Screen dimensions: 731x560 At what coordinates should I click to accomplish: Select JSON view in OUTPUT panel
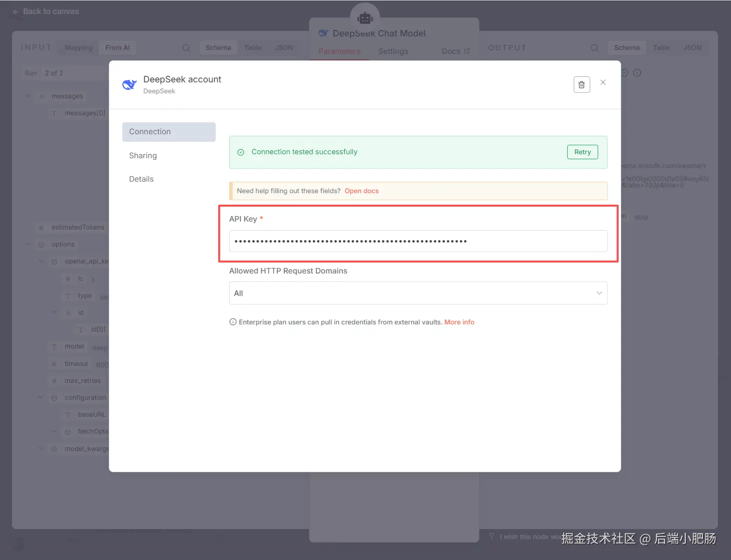[x=692, y=48]
